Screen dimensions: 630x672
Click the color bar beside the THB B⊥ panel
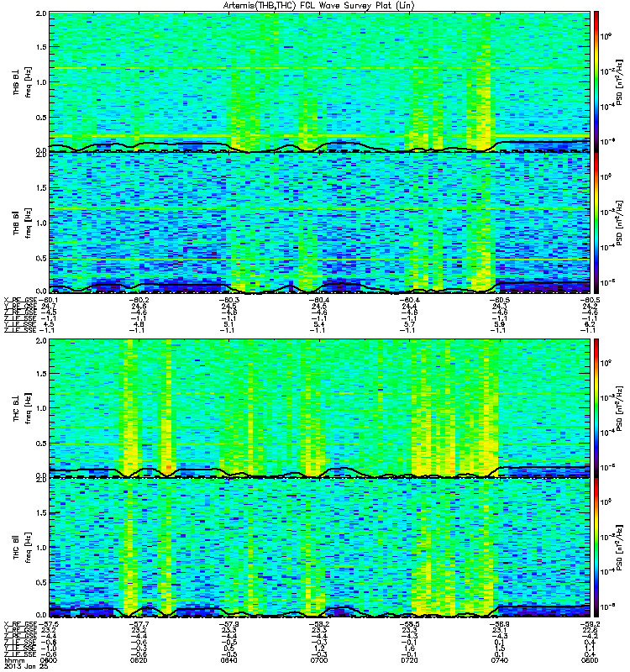tap(596, 81)
